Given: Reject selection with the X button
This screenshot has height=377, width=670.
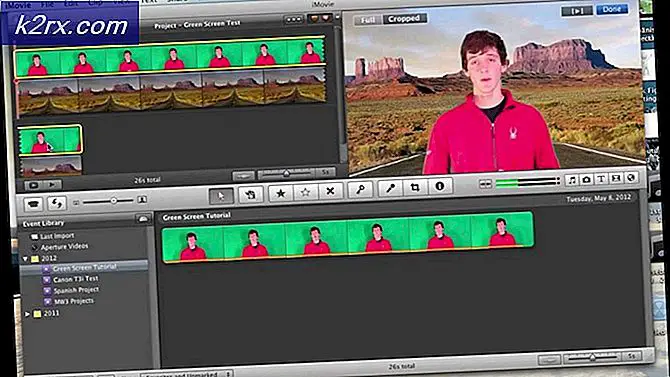Looking at the screenshot, I should pos(330,191).
